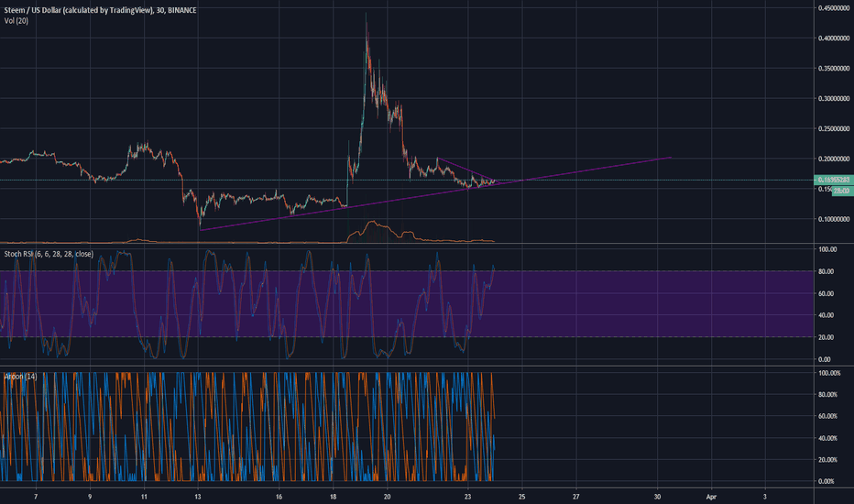Click date 9 on the time axis
This screenshot has width=854, height=504.
point(90,497)
